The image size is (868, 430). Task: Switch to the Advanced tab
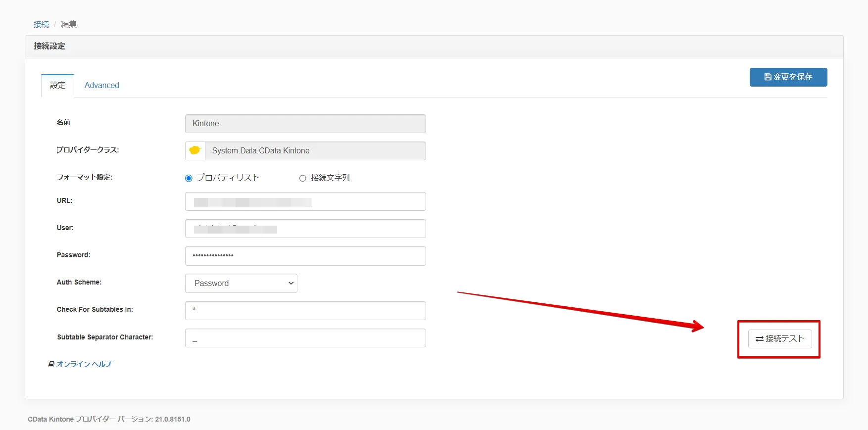pyautogui.click(x=101, y=85)
